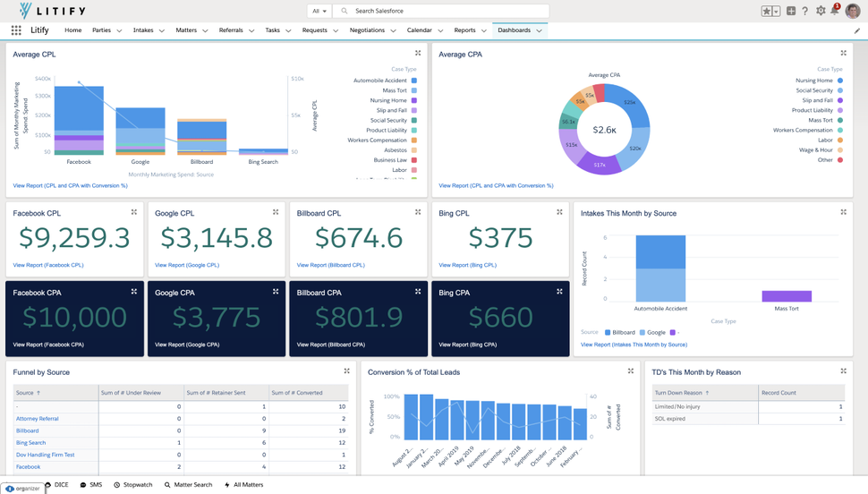The height and width of the screenshot is (494, 868).
Task: Expand the Billboard CPL widget
Action: (418, 212)
